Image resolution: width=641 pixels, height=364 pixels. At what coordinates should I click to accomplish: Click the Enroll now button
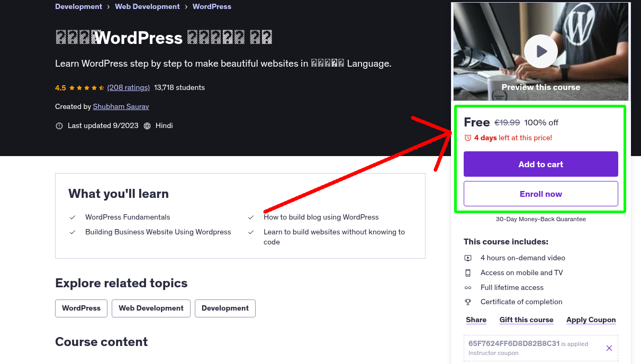point(541,194)
